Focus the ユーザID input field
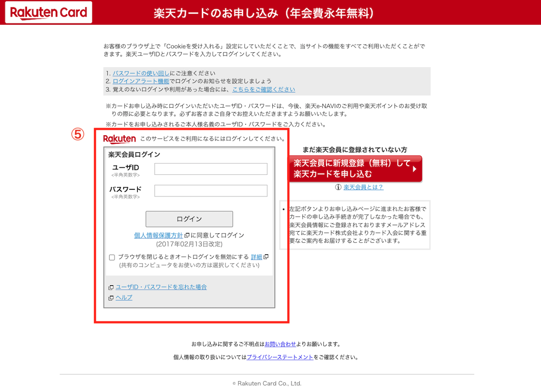Screen dimensions: 541x392 (x=211, y=169)
